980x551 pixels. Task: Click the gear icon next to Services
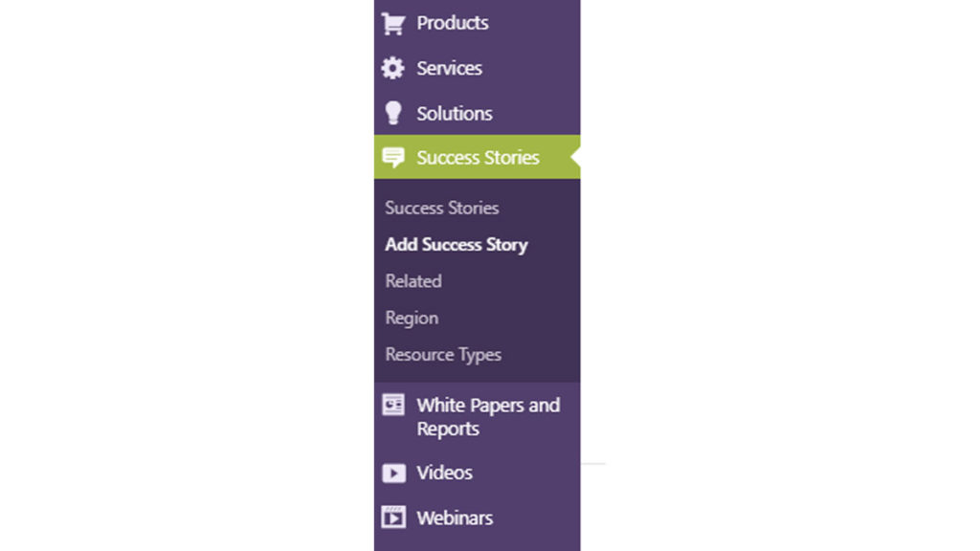click(392, 69)
